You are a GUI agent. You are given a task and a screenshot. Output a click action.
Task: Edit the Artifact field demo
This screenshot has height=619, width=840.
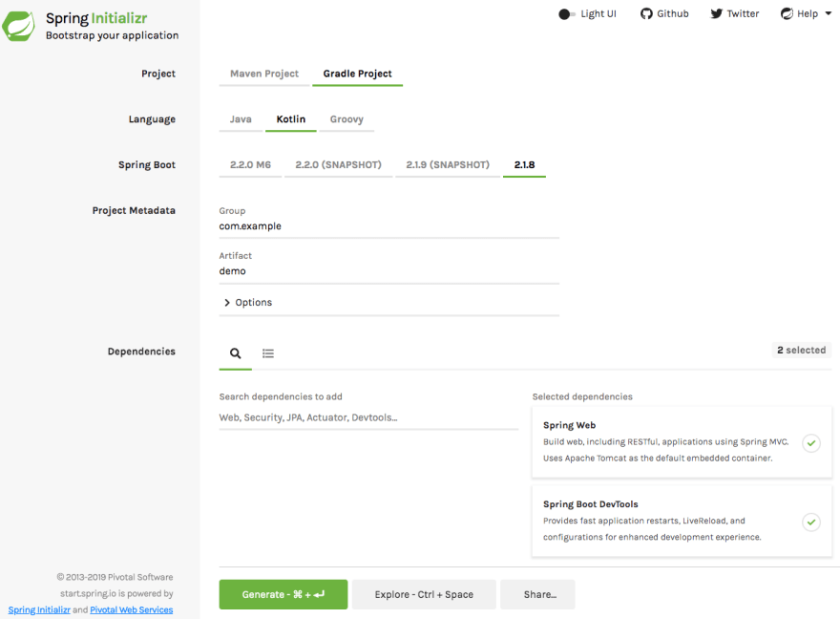(x=388, y=271)
